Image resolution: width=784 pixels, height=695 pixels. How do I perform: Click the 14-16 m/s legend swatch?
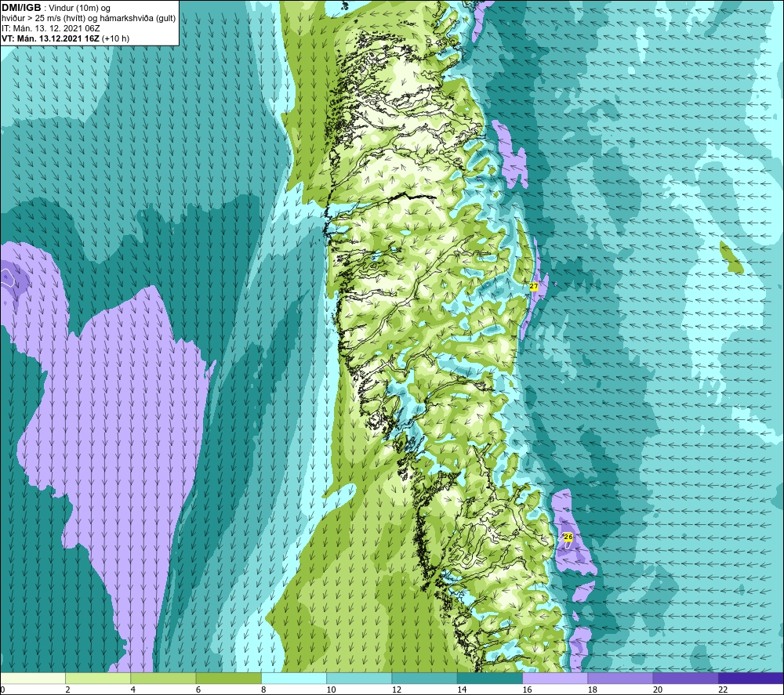(490, 679)
